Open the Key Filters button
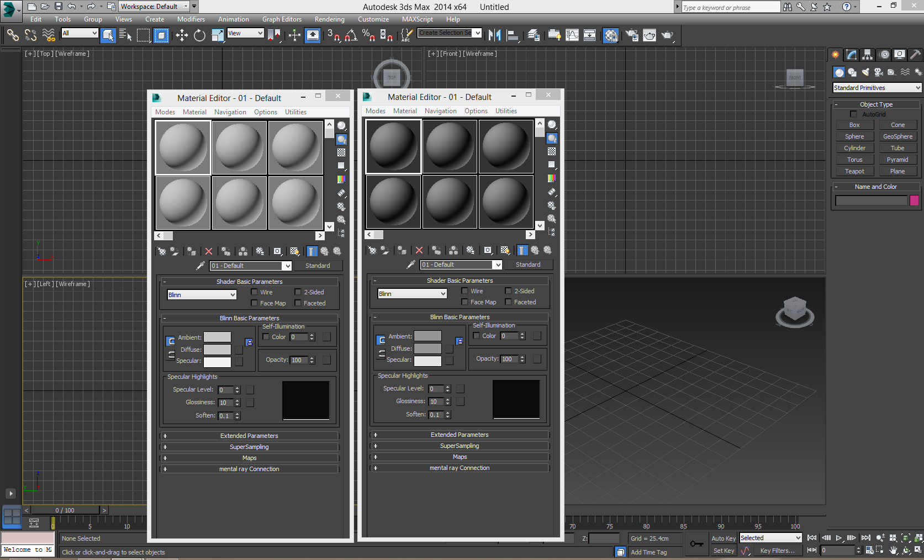This screenshot has height=560, width=924. (778, 551)
